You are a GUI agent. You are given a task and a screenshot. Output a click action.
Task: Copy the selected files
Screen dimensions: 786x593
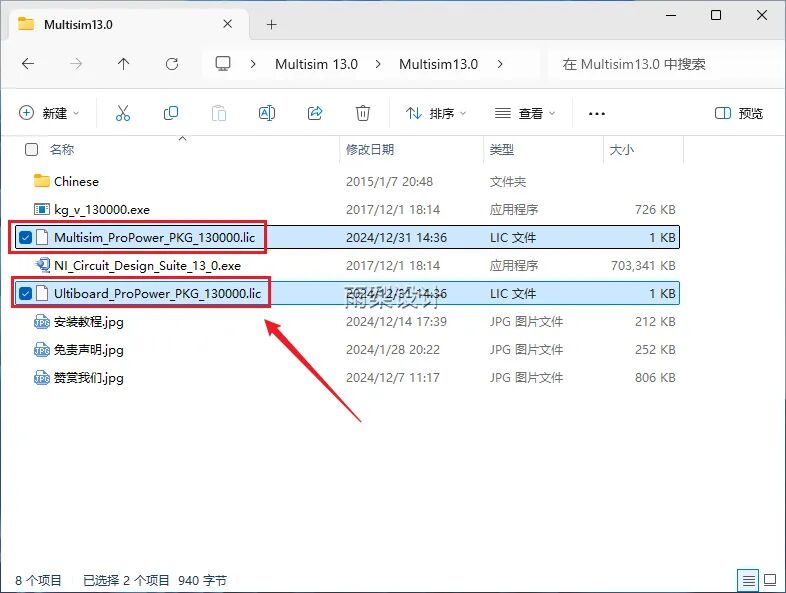[x=171, y=113]
